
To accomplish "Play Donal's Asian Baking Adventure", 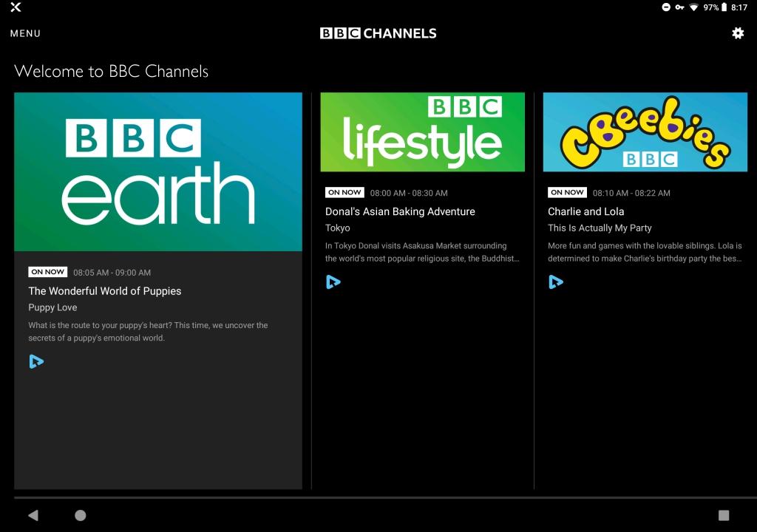I will pos(333,282).
